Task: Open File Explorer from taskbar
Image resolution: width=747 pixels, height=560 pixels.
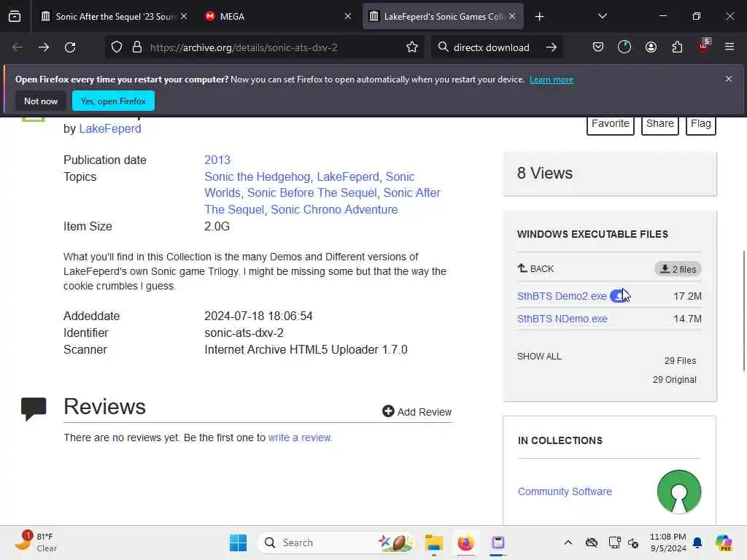Action: pyautogui.click(x=433, y=542)
